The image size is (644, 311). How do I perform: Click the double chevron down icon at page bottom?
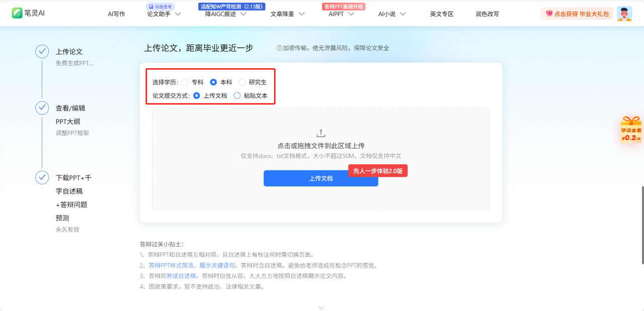[x=321, y=307]
